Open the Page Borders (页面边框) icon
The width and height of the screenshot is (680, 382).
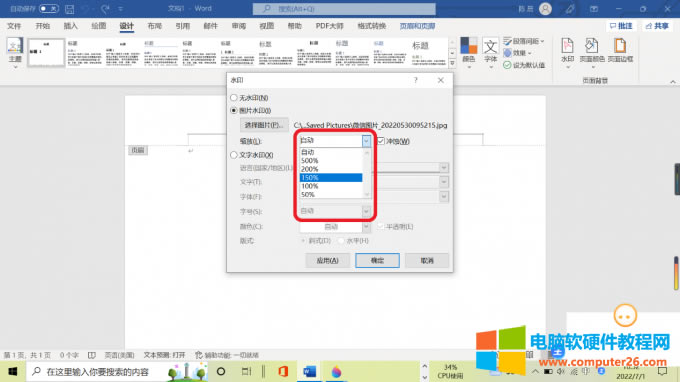pos(620,50)
